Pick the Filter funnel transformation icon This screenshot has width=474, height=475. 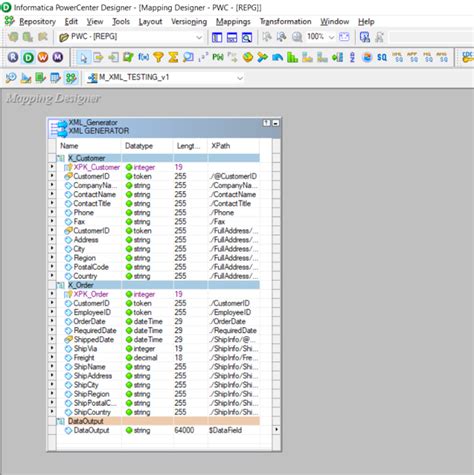(x=158, y=57)
